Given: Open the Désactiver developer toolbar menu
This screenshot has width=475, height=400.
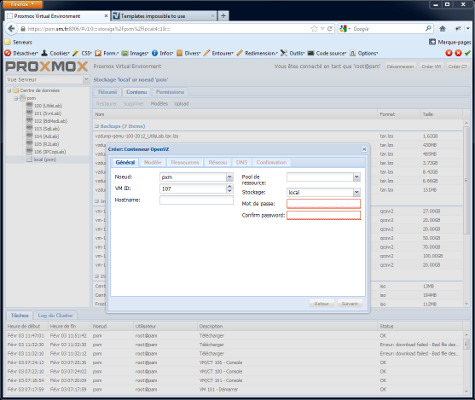Looking at the screenshot, I should (x=21, y=53).
